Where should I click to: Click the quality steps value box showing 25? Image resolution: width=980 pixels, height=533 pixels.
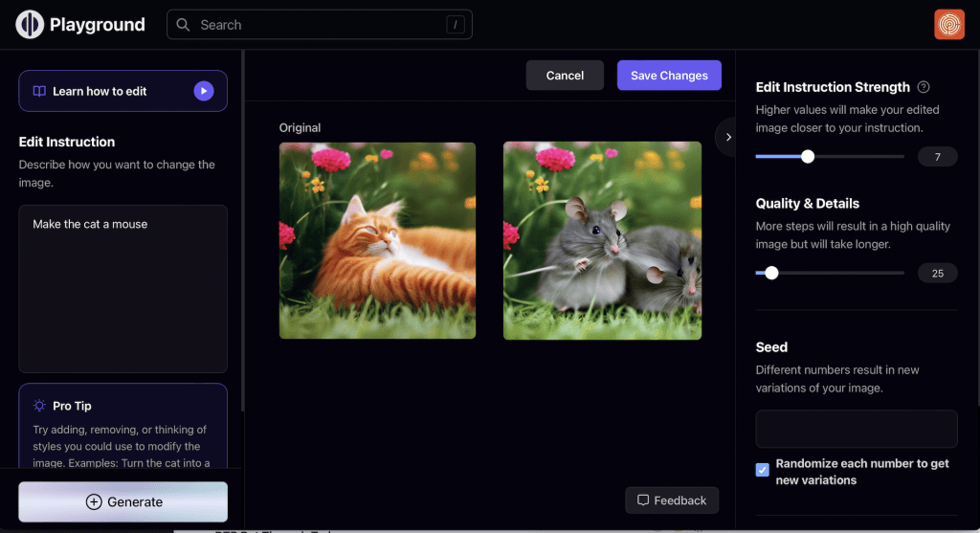[x=937, y=273]
